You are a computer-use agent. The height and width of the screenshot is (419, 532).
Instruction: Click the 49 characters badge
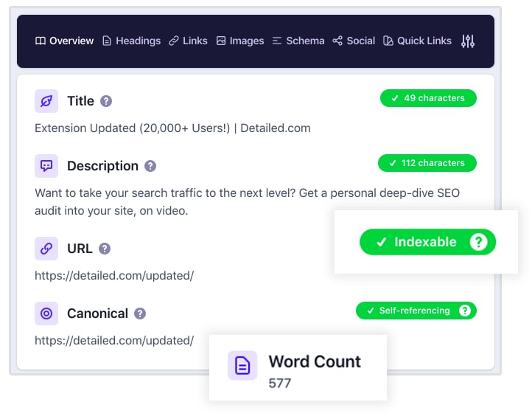pos(428,98)
